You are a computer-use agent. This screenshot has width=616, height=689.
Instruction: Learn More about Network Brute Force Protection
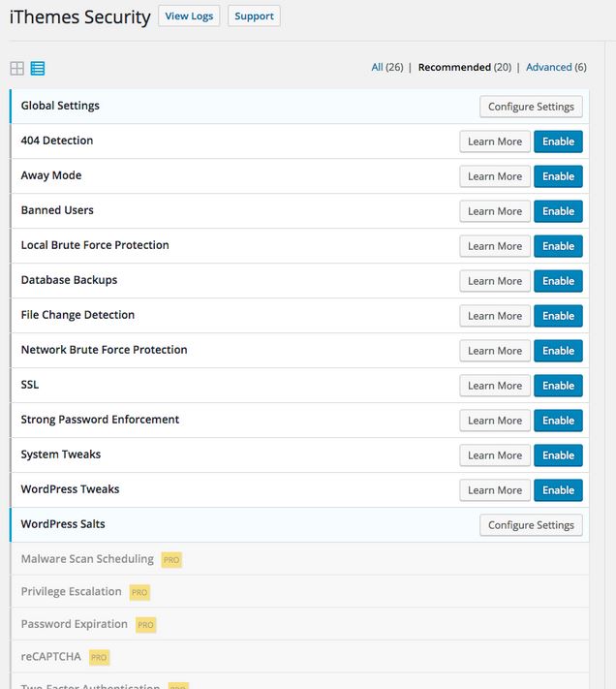495,351
